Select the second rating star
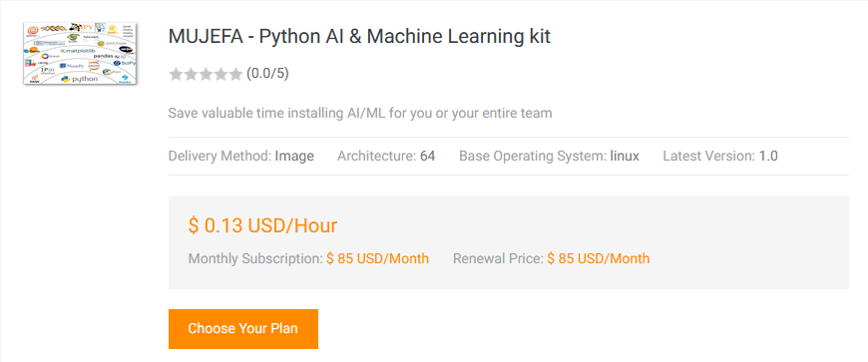The width and height of the screenshot is (868, 362). click(x=191, y=74)
